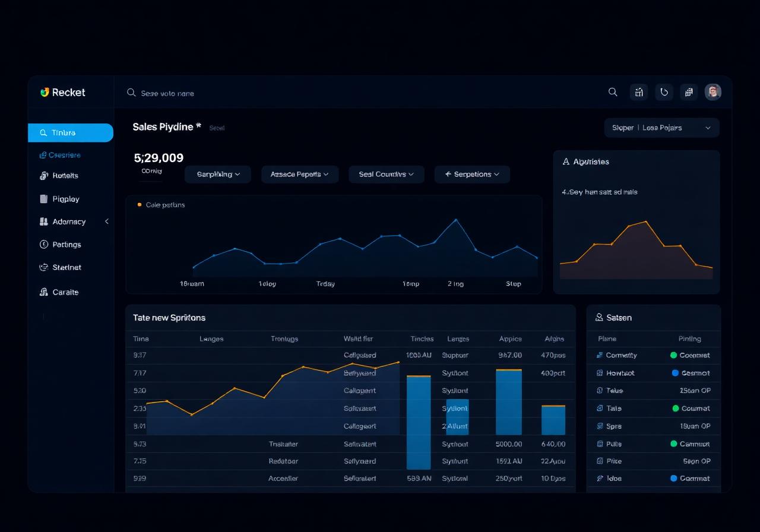Click the Appics column header
The width and height of the screenshot is (760, 532).
510,339
